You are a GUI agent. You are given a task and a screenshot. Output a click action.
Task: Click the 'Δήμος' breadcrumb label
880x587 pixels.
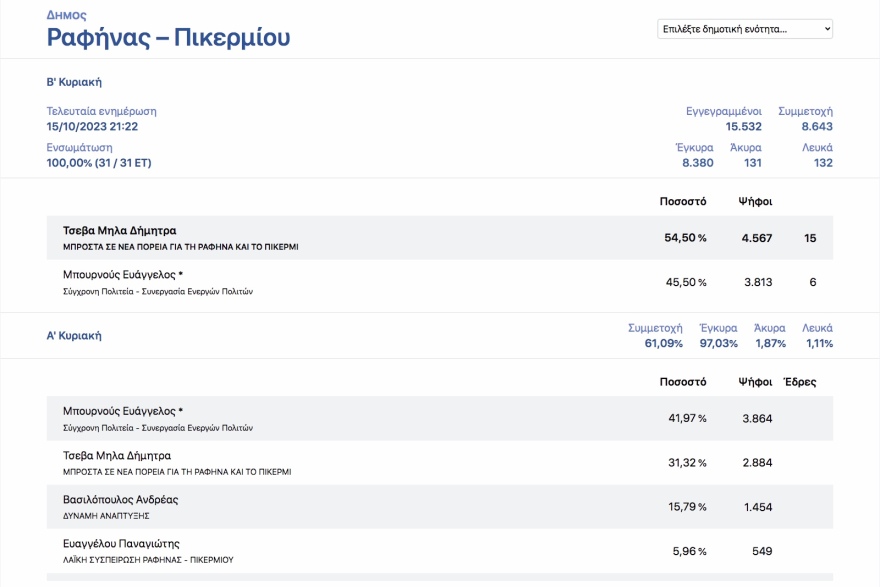[66, 15]
